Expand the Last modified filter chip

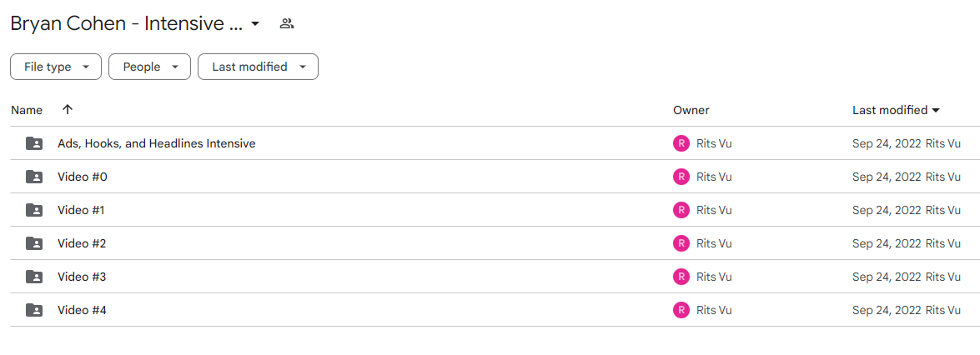258,67
